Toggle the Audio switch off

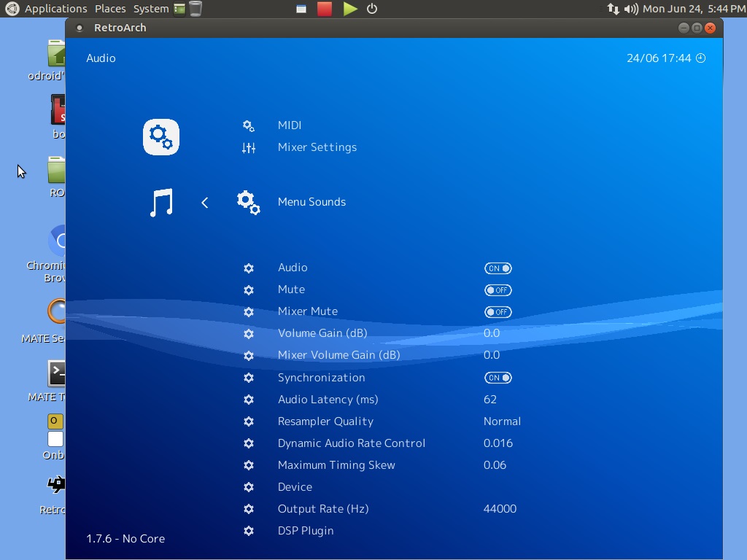(498, 268)
